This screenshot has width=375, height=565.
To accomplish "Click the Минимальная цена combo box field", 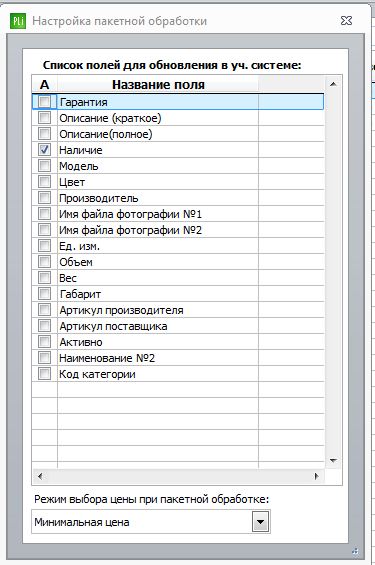I will pos(151,522).
